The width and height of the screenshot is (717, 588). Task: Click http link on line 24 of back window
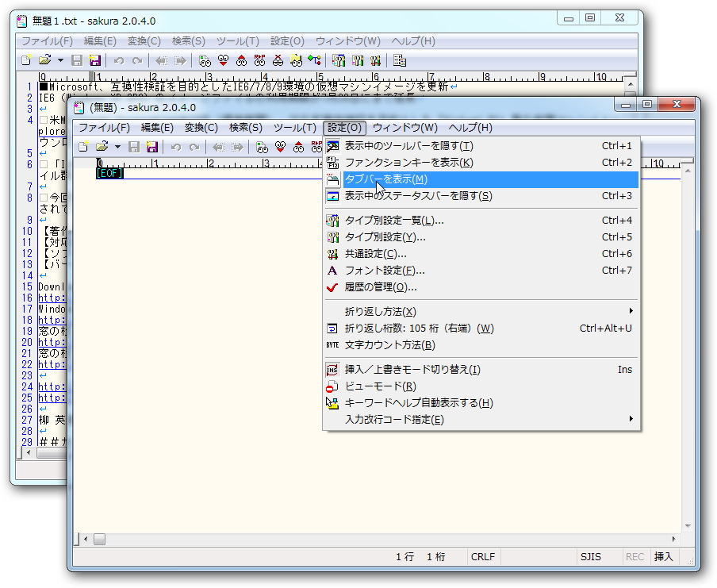[52, 386]
